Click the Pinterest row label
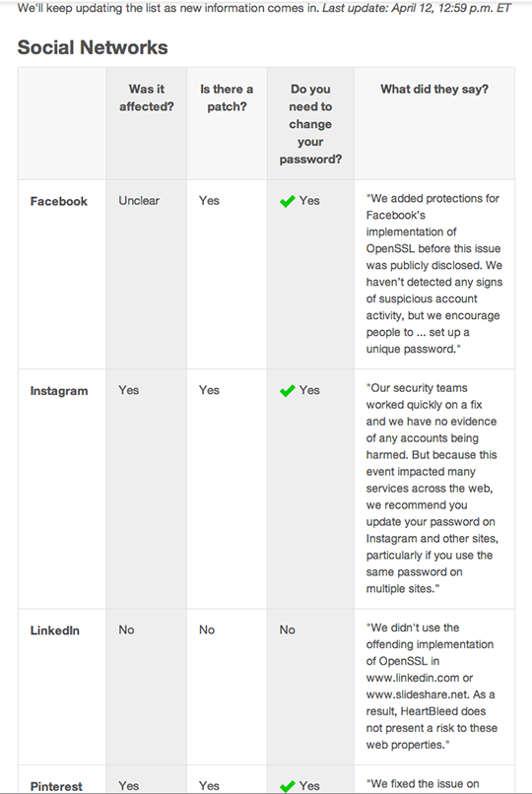 [x=56, y=786]
